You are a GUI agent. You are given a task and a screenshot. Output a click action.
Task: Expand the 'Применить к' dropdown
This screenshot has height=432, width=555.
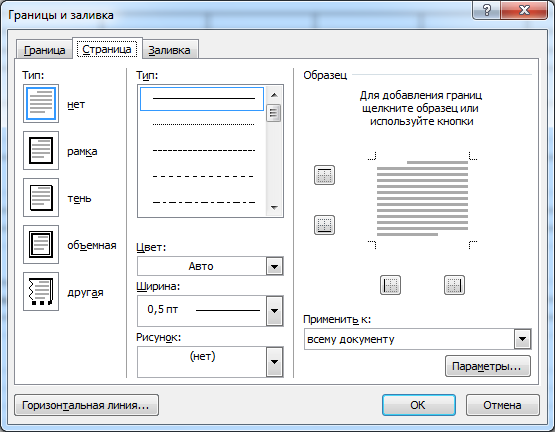click(x=522, y=339)
